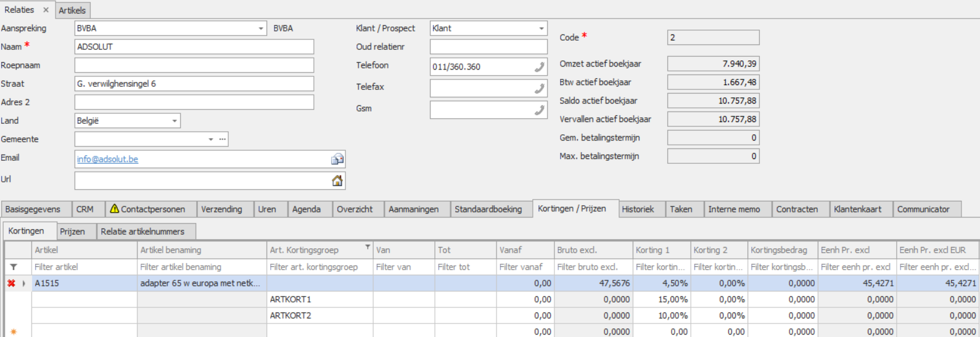980x337 pixels.
Task: Click the Filter bruto excl. box
Action: (x=594, y=267)
